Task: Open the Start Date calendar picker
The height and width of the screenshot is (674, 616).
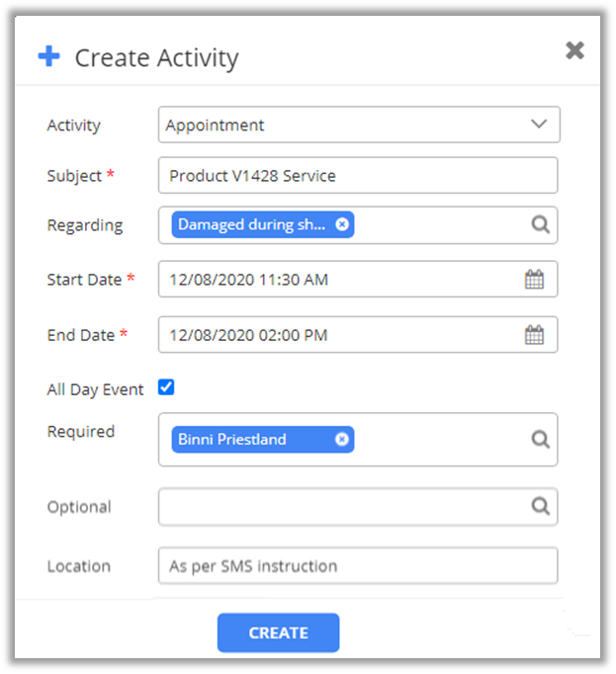Action: point(534,280)
